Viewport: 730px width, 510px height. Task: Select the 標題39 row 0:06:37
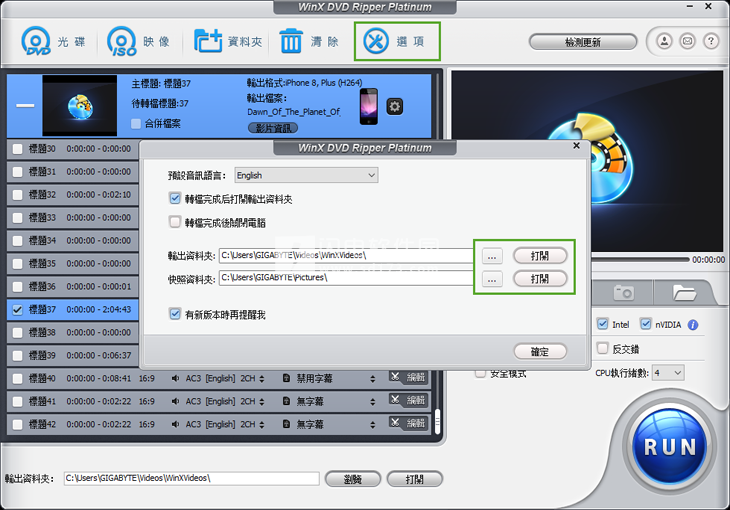pyautogui.click(x=73, y=355)
